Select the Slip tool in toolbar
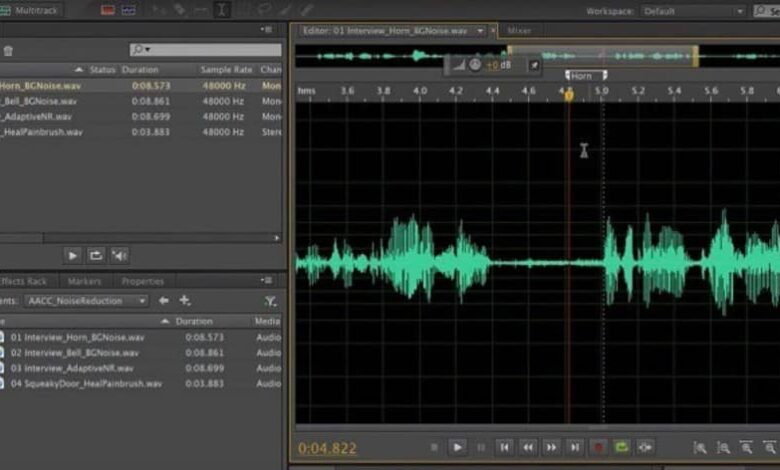Image resolution: width=780 pixels, height=470 pixels. [x=200, y=10]
